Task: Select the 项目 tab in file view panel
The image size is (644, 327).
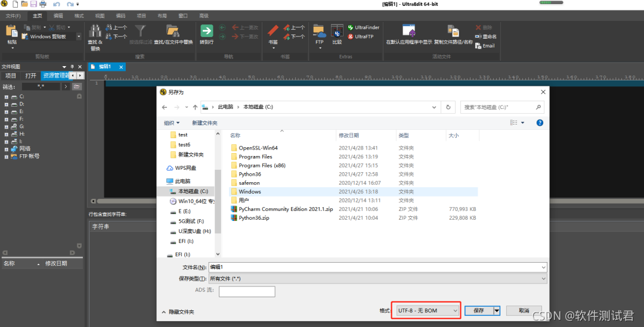Action: (10, 76)
